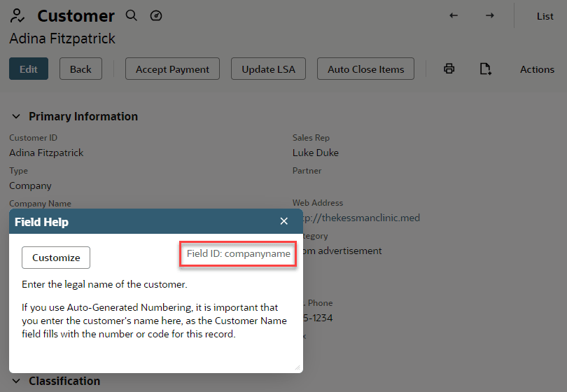Click the Primary Information heading text
The height and width of the screenshot is (392, 567).
(x=83, y=116)
